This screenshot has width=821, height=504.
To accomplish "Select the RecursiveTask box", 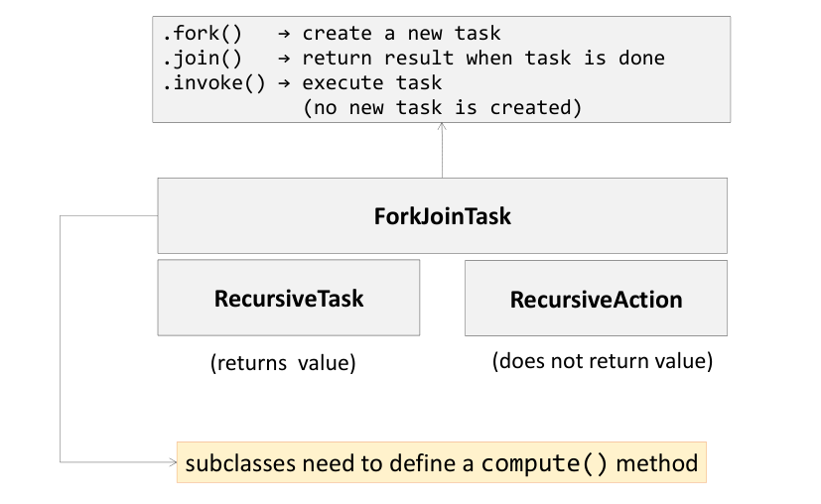I will click(x=288, y=298).
